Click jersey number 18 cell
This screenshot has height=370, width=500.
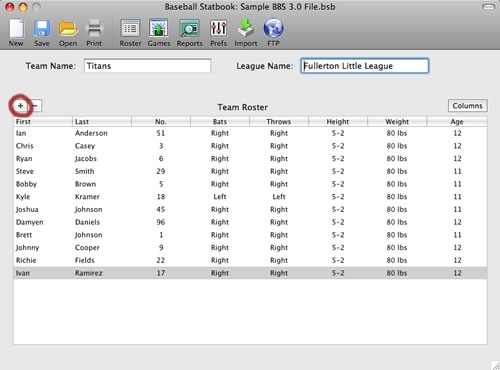[161, 197]
